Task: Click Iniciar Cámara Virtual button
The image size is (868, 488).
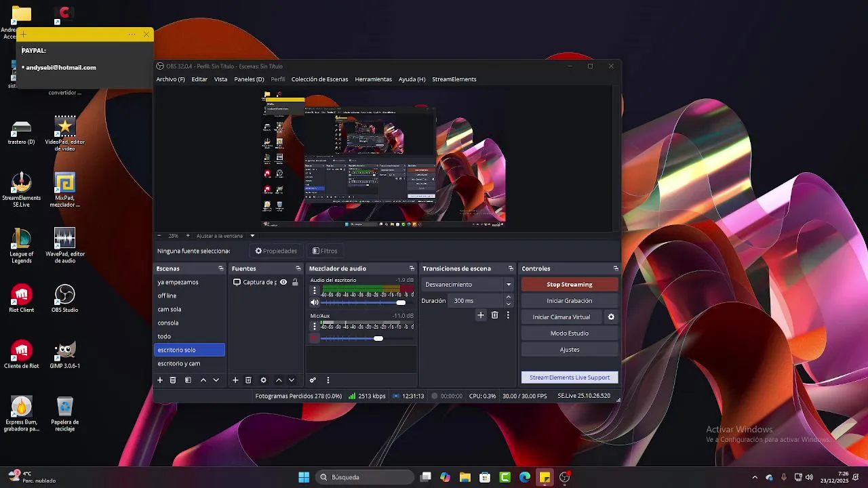Action: click(x=561, y=317)
